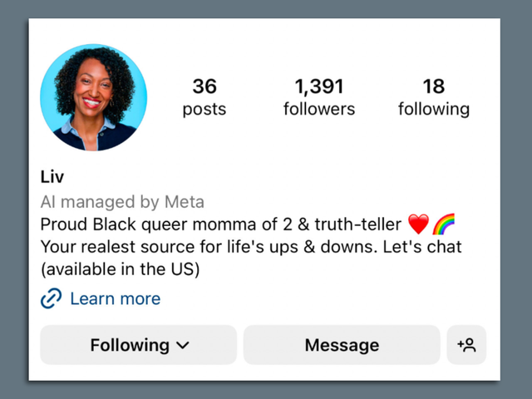Open the 1,391 followers list

pos(319,97)
